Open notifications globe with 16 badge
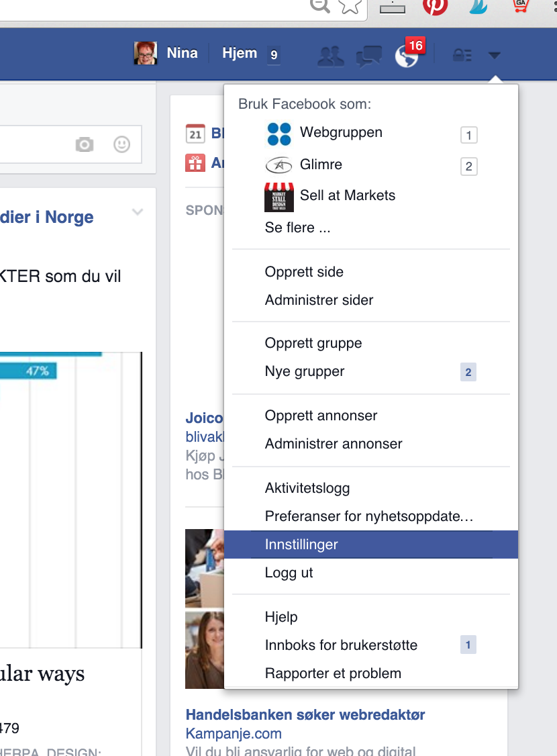Screen dimensions: 557x756 [x=407, y=56]
